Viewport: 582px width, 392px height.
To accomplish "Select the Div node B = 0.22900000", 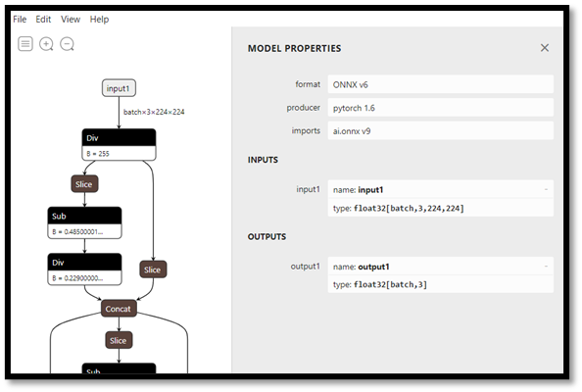I will (x=84, y=269).
